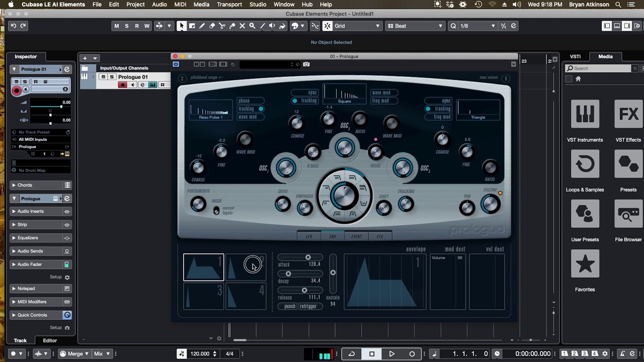
Task: Toggle Mute on the Prologue 01 track
Action: pyautogui.click(x=103, y=77)
